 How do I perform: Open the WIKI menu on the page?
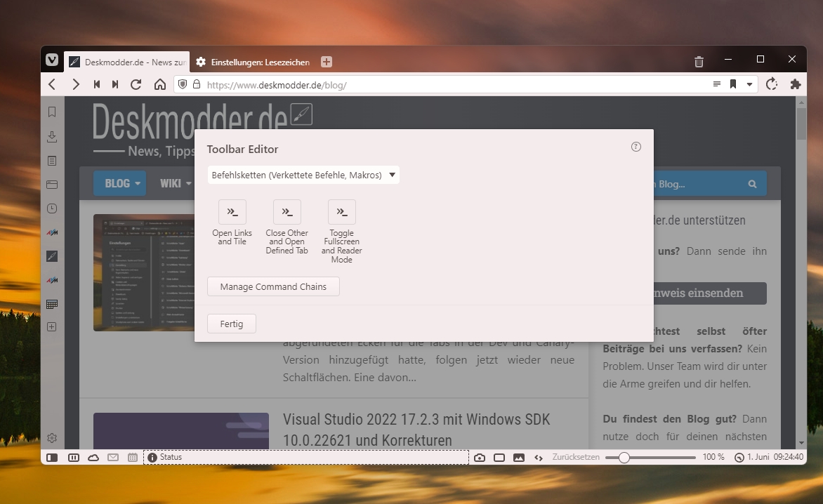(176, 183)
